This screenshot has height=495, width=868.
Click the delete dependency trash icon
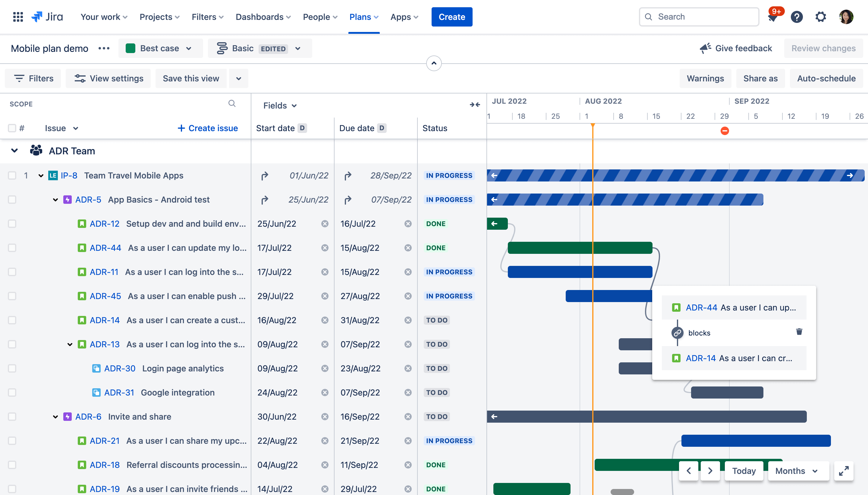(799, 332)
